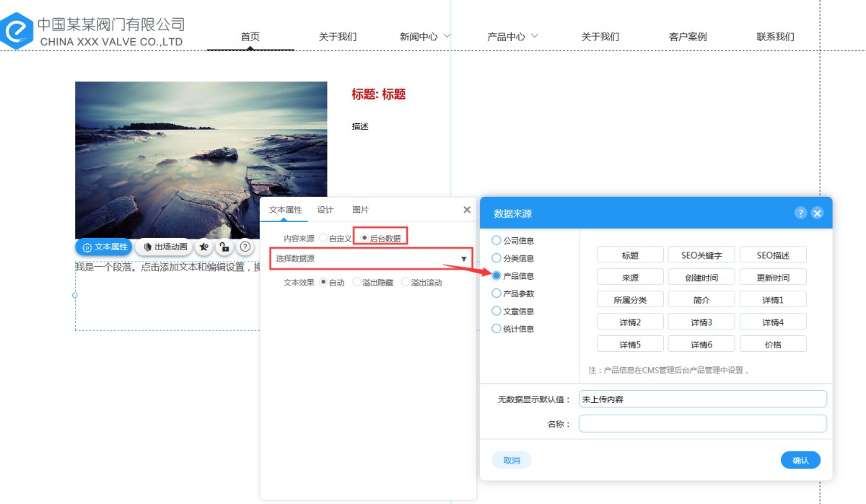Click the 确认 button
The image size is (866, 504).
pos(800,460)
